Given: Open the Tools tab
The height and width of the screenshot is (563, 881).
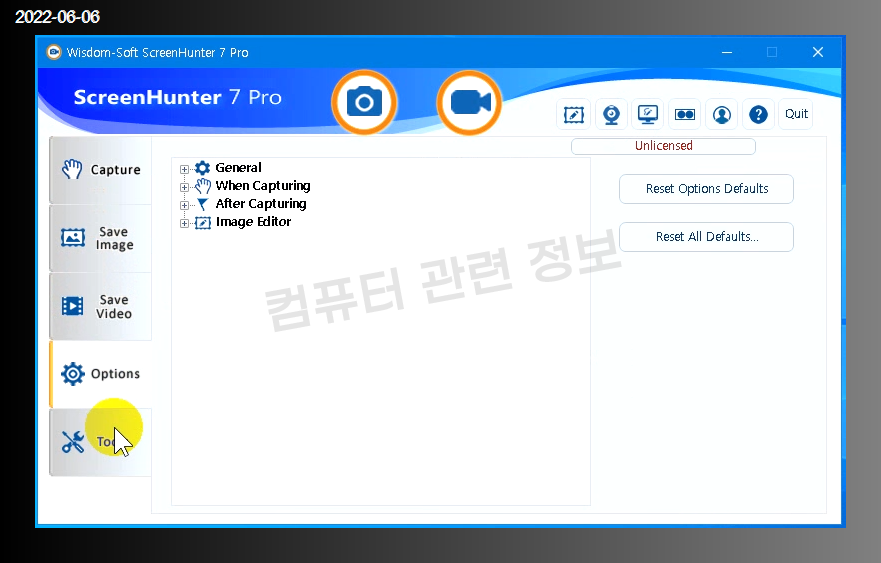Looking at the screenshot, I should click(101, 442).
